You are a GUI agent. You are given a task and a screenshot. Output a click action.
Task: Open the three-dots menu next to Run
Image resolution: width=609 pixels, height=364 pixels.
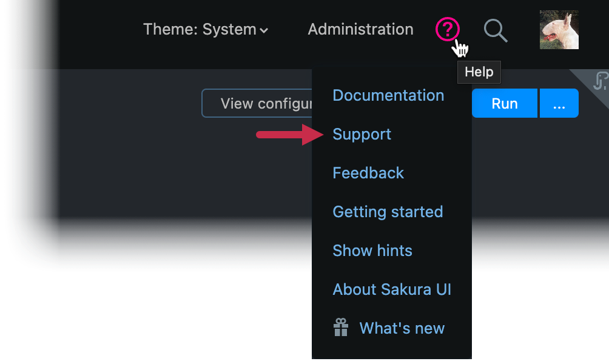point(559,104)
